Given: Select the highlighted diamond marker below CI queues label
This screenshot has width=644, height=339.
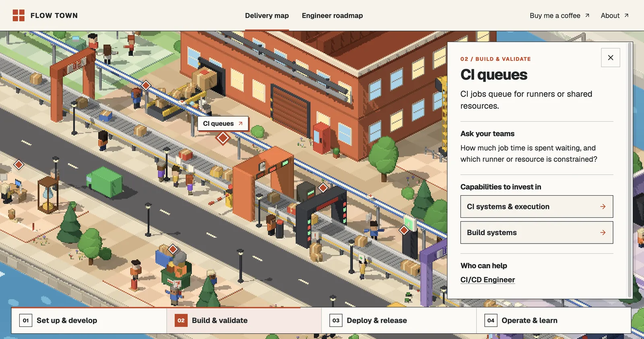Looking at the screenshot, I should 223,138.
